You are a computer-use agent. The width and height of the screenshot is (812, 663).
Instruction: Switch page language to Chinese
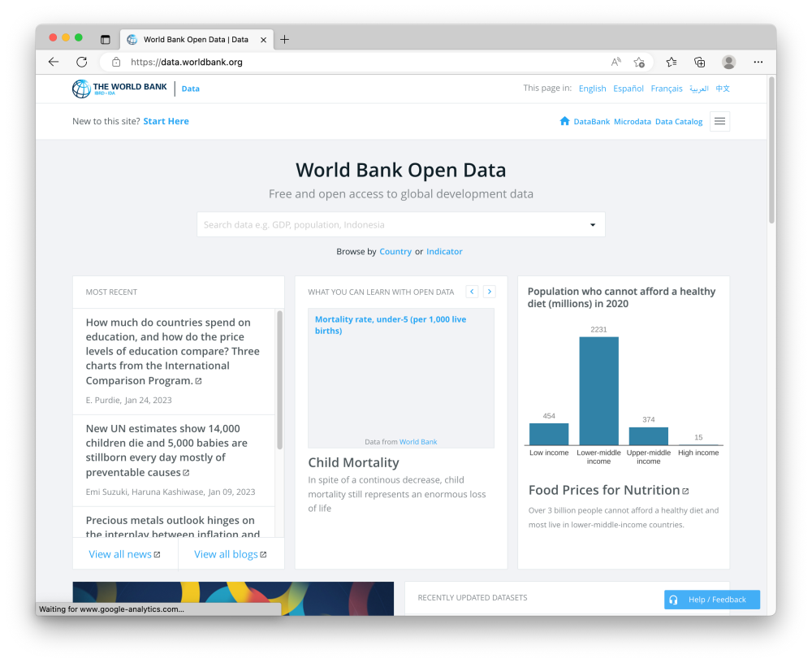coord(723,89)
